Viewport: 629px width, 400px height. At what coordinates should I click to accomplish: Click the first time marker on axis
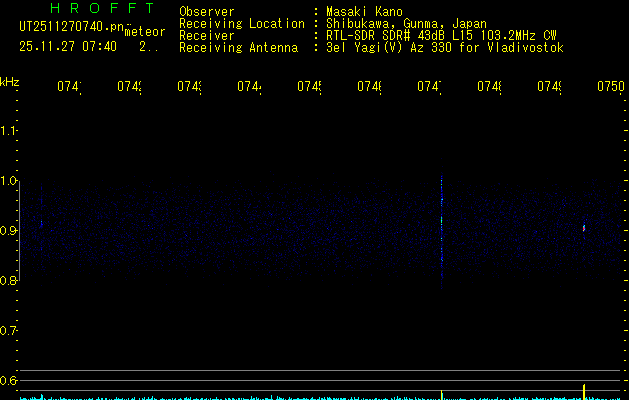click(x=68, y=87)
